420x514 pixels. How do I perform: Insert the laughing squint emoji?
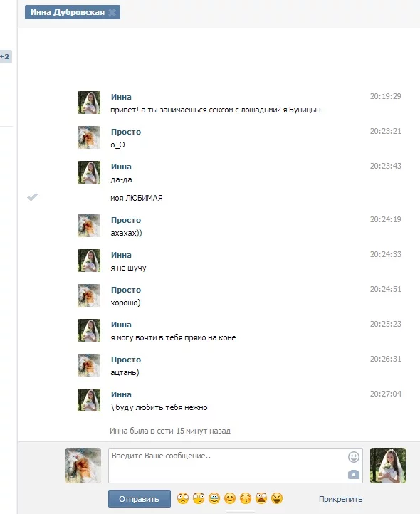point(277,498)
